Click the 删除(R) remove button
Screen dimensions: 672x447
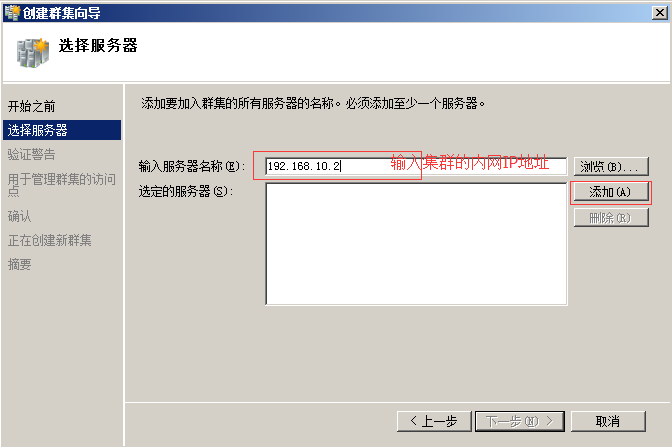pyautogui.click(x=611, y=218)
